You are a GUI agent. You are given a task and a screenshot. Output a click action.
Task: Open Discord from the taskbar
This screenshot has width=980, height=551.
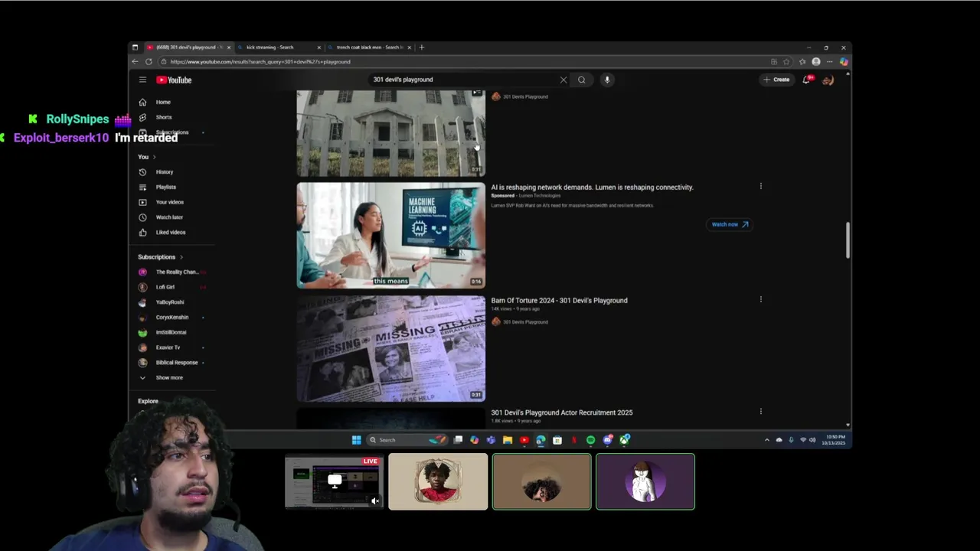[x=607, y=439]
